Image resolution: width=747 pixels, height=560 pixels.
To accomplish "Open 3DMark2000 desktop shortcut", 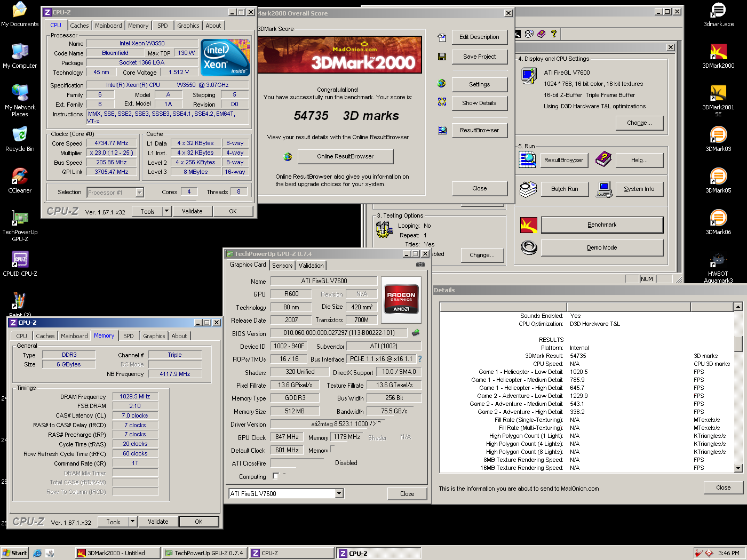I will pyautogui.click(x=718, y=56).
